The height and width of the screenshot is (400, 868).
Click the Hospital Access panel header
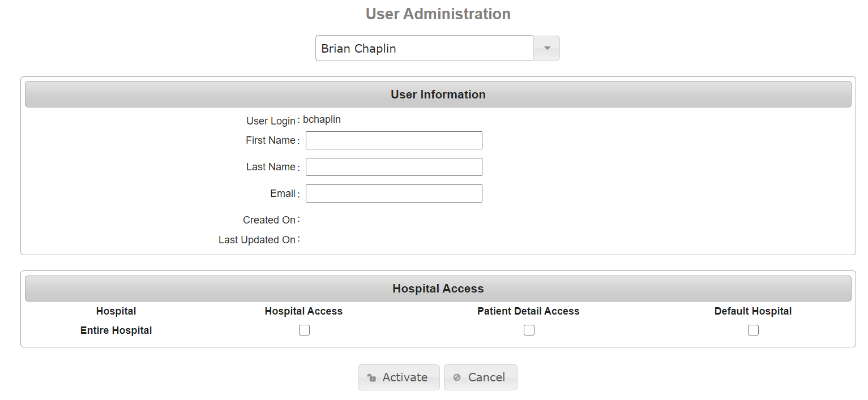438,289
